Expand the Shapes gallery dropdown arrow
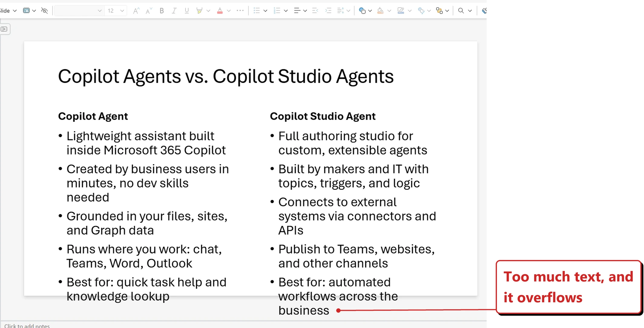 coord(370,11)
